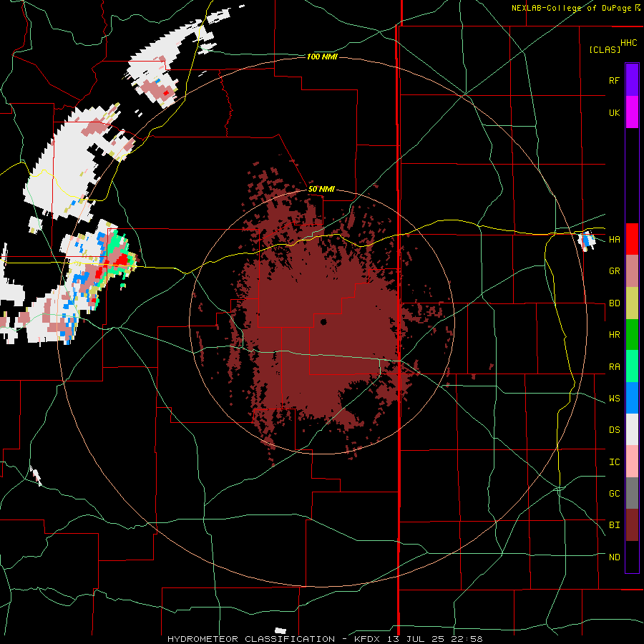The width and height of the screenshot is (644, 644).
Task: Click the ND legend label
Action: [x=614, y=557]
